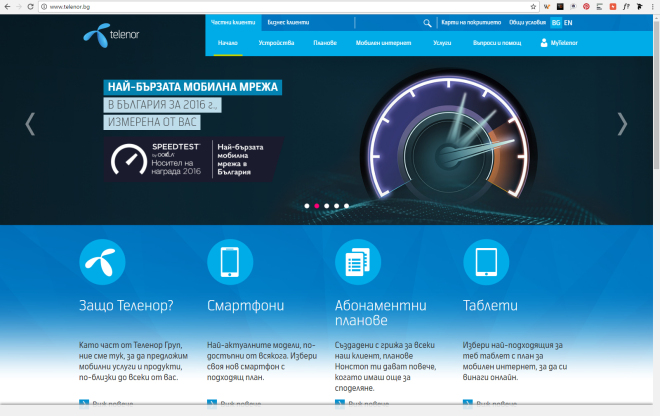Click the Карта на покритието link
The width and height of the screenshot is (660, 416).
click(463, 22)
